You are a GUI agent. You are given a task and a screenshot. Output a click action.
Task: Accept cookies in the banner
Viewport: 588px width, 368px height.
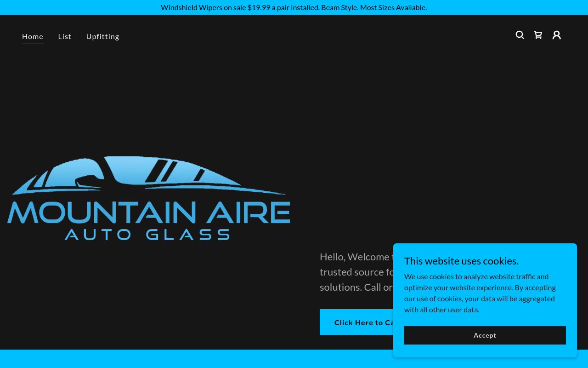click(485, 335)
